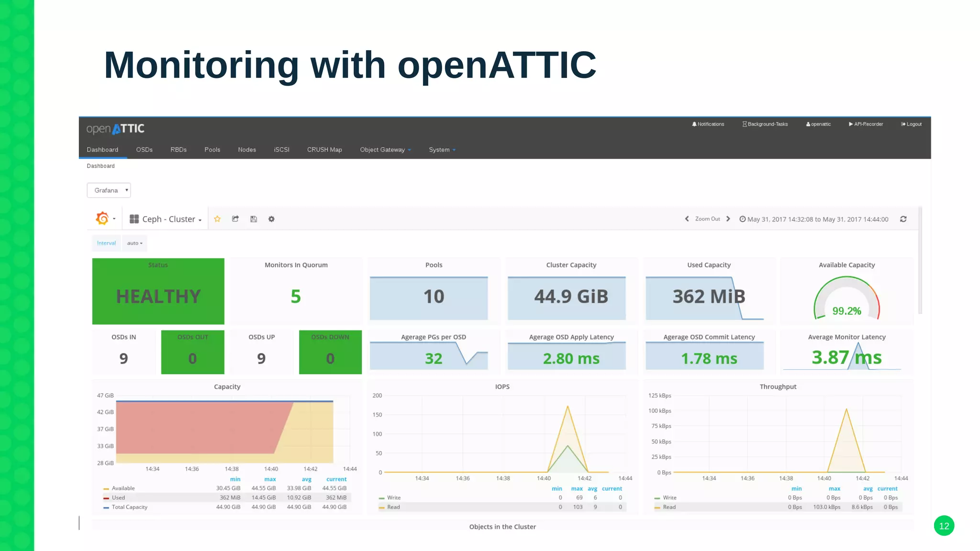Open Background-Tasks in the top bar
The height and width of the screenshot is (551, 980).
(x=765, y=124)
